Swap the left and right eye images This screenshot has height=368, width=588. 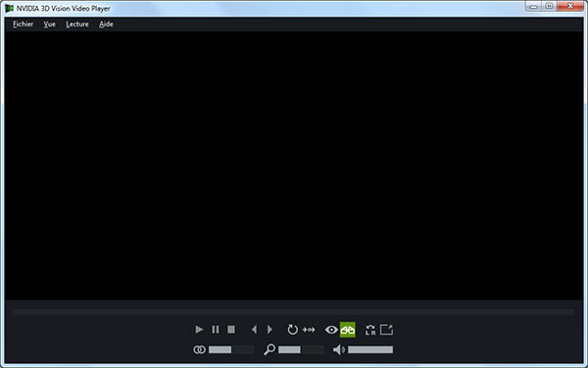(370, 330)
